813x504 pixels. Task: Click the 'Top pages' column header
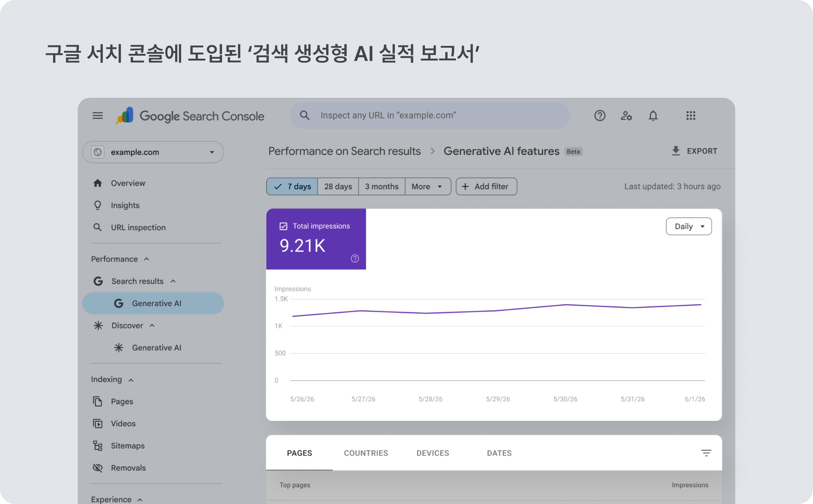coord(295,485)
